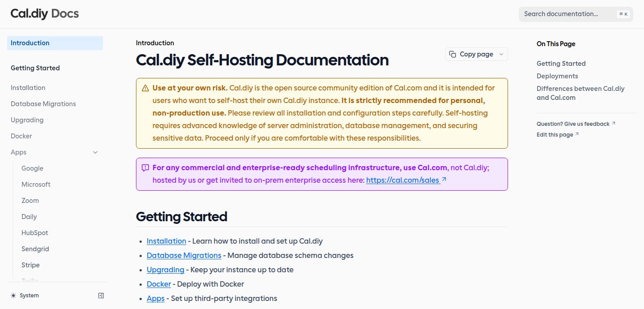Open the Cal.diy Docs home logo

click(x=45, y=13)
